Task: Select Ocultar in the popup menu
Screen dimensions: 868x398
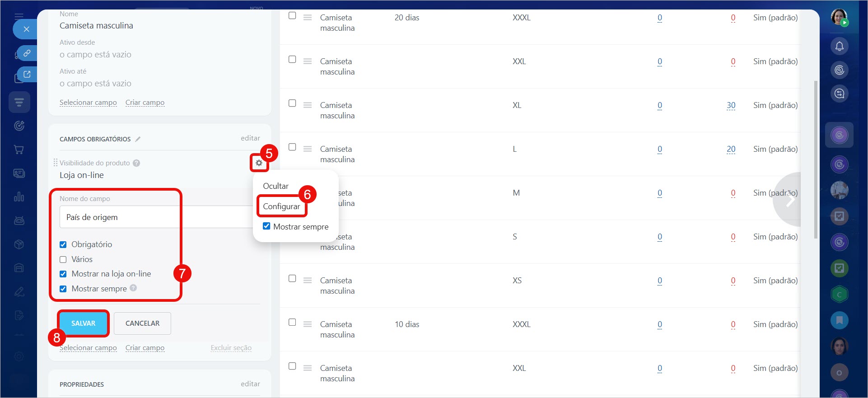Action: 275,186
